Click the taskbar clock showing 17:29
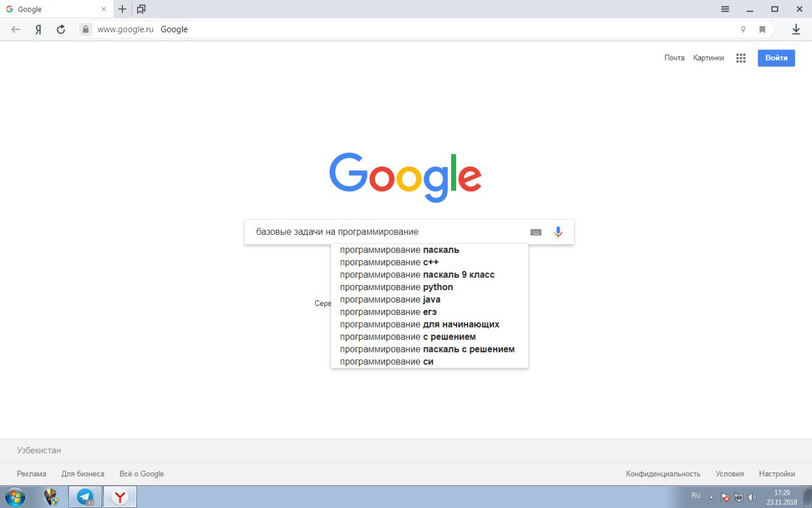This screenshot has width=812, height=508. [x=782, y=497]
